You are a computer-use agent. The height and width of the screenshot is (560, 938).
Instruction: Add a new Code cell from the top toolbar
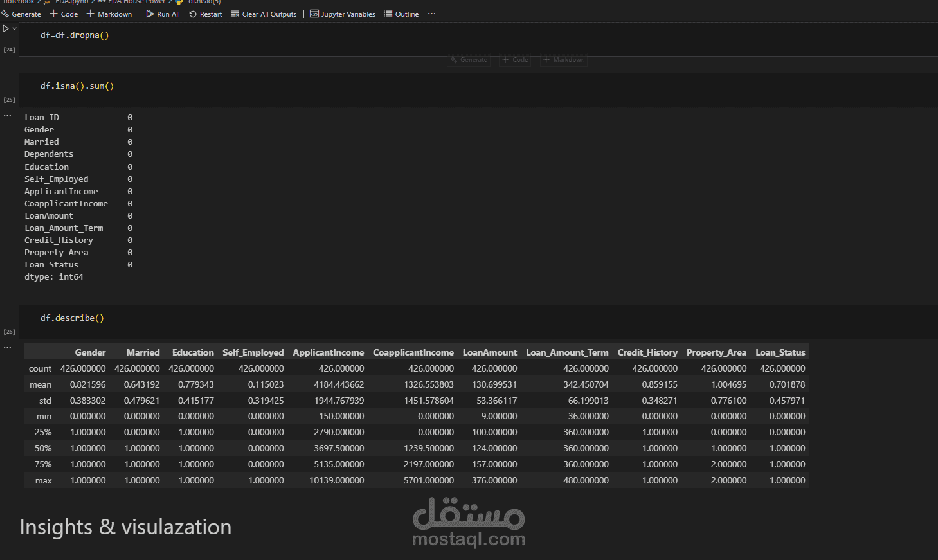(x=64, y=14)
